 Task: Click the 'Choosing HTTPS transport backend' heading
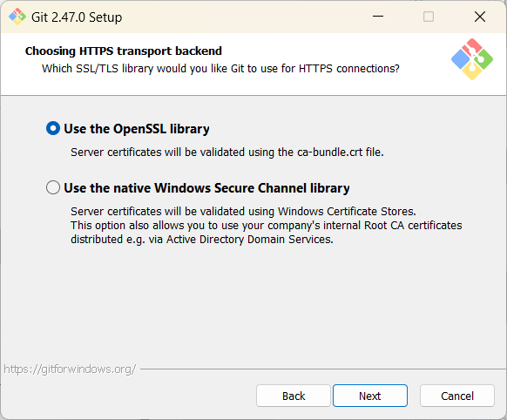124,51
